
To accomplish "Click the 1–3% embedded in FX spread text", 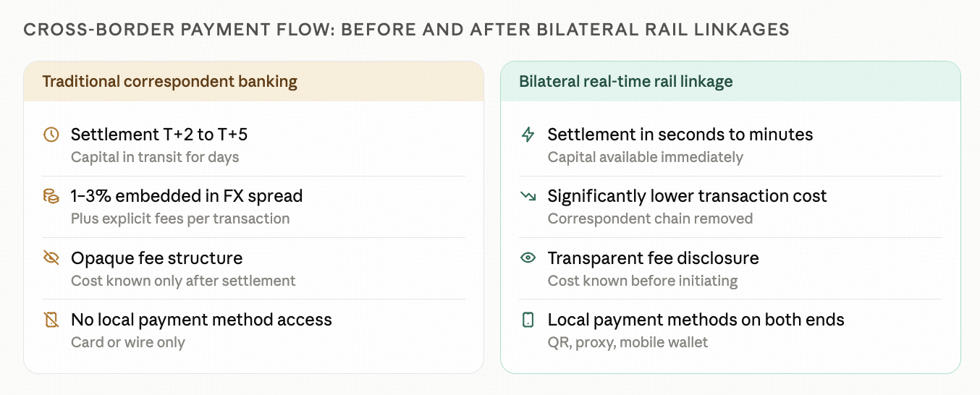I will [187, 196].
